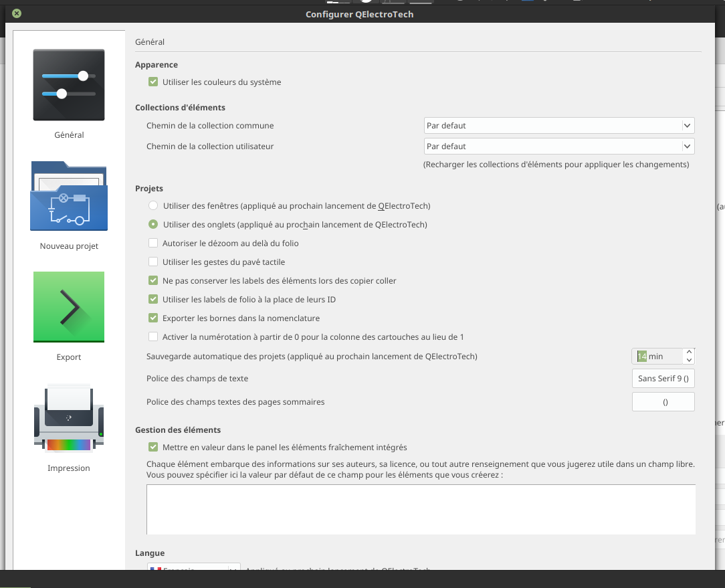Click the pages sommaires font button
Viewport: 725px width, 588px height.
[x=663, y=402]
